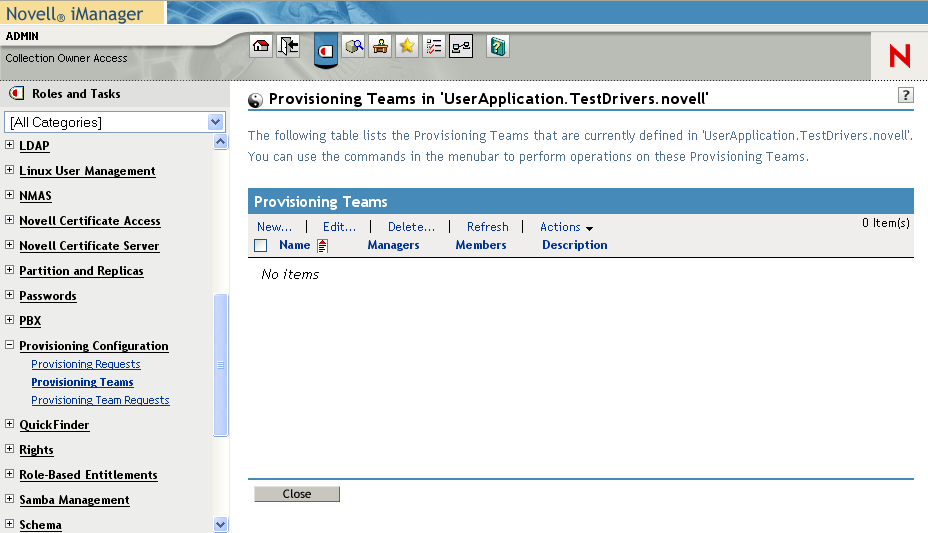Expand Role-Based Entitlements
Screen dimensions: 928x533
(x=9, y=474)
